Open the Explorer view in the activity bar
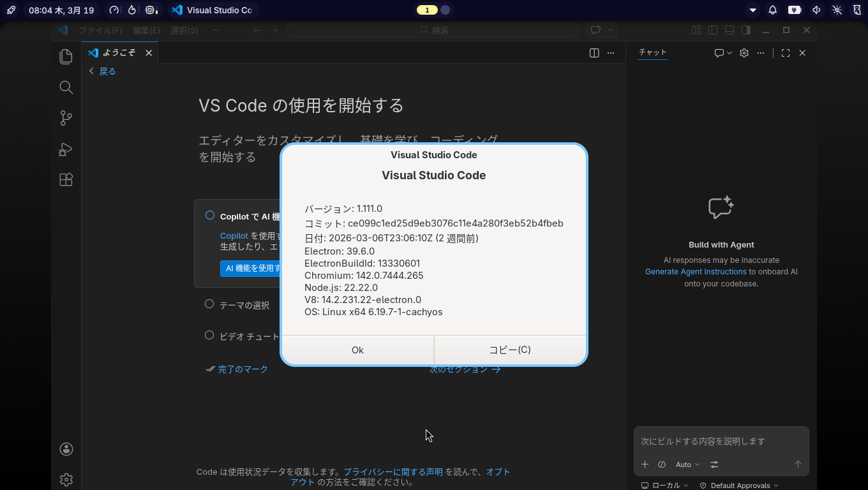Viewport: 868px width, 490px height. click(66, 57)
